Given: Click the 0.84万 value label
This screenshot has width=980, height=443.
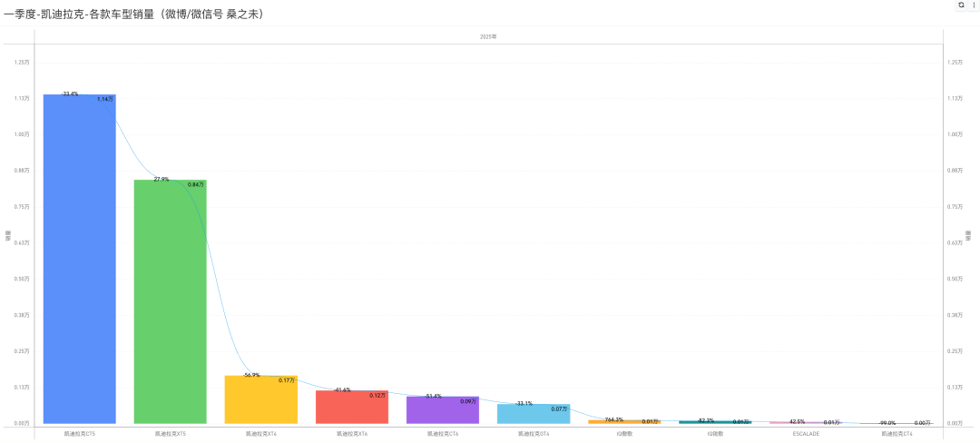Looking at the screenshot, I should (x=196, y=184).
